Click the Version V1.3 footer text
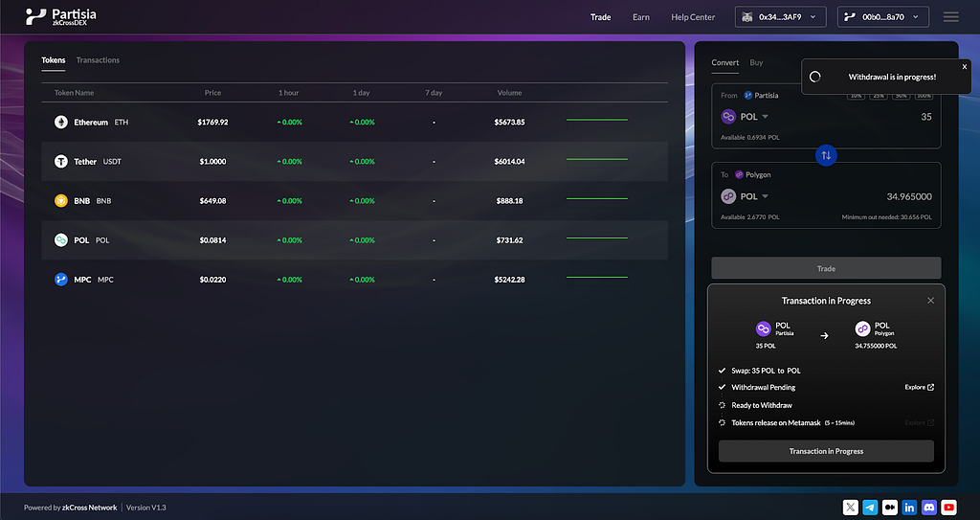 [x=146, y=508]
